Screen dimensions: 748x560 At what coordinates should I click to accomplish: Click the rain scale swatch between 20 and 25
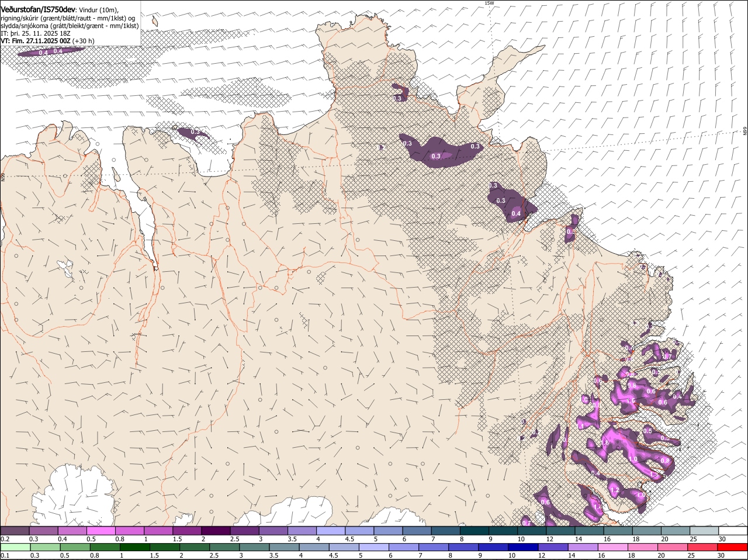click(x=672, y=547)
